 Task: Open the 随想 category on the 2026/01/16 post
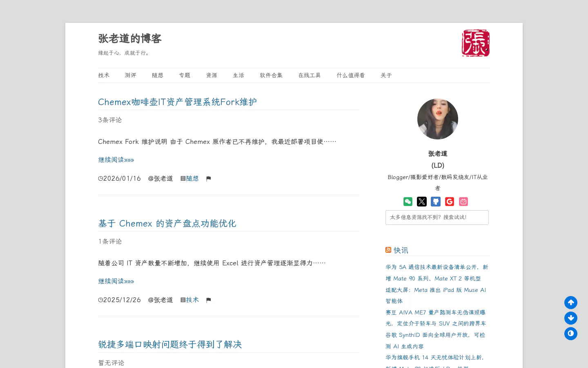[192, 179]
